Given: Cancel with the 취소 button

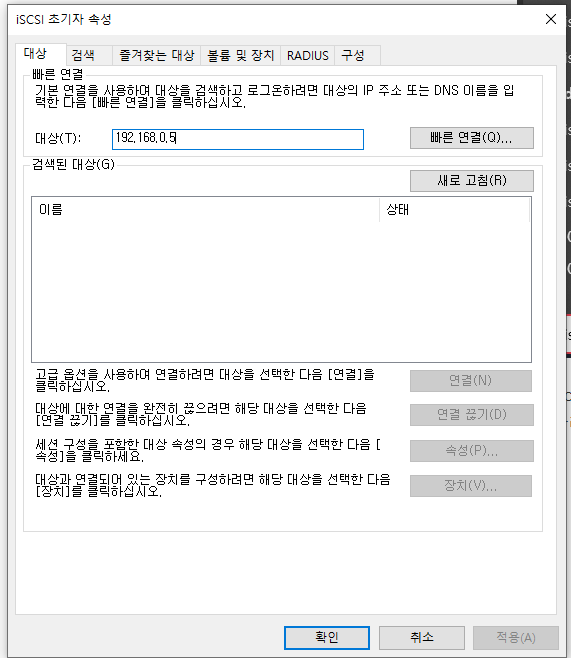Looking at the screenshot, I should 422,638.
